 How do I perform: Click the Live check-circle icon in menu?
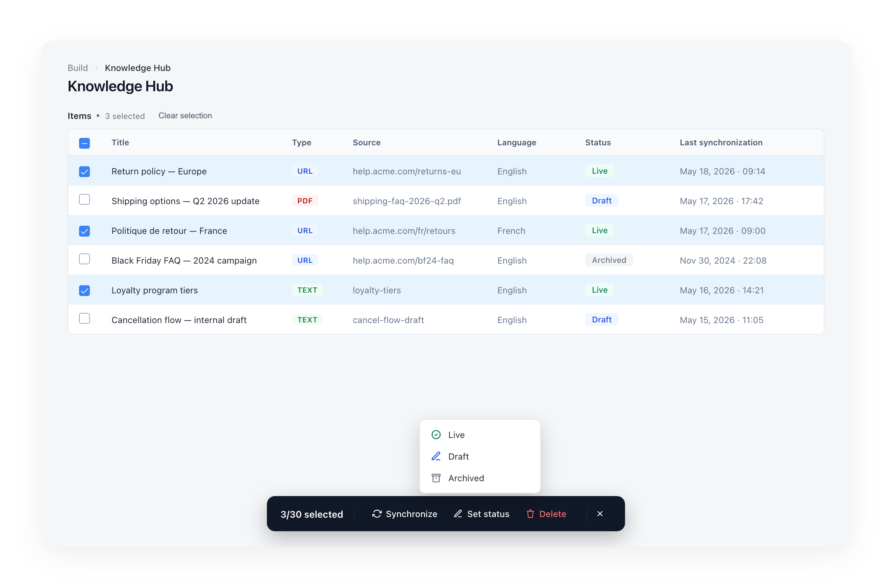click(436, 435)
